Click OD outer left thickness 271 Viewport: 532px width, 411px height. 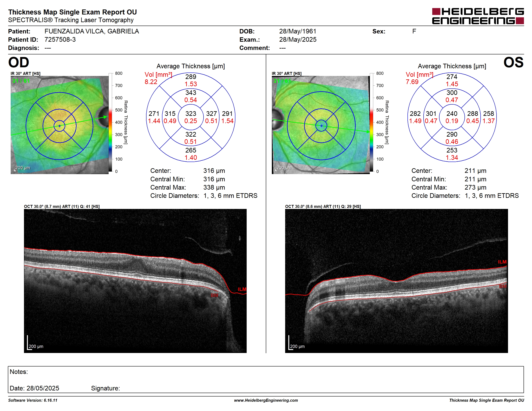154,113
